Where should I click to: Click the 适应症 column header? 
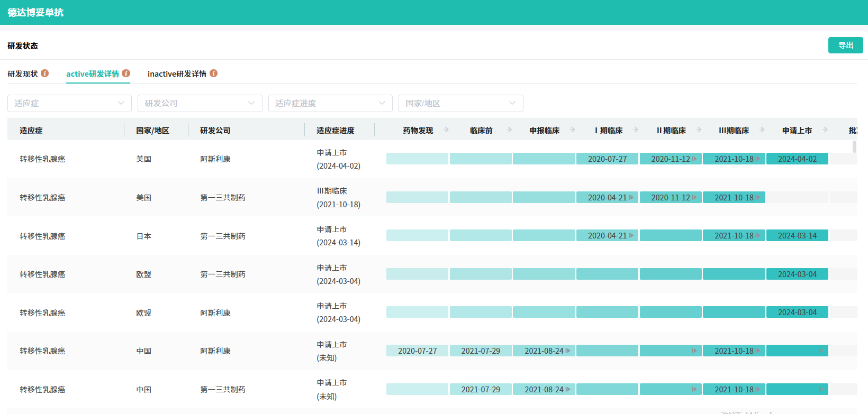(31, 130)
